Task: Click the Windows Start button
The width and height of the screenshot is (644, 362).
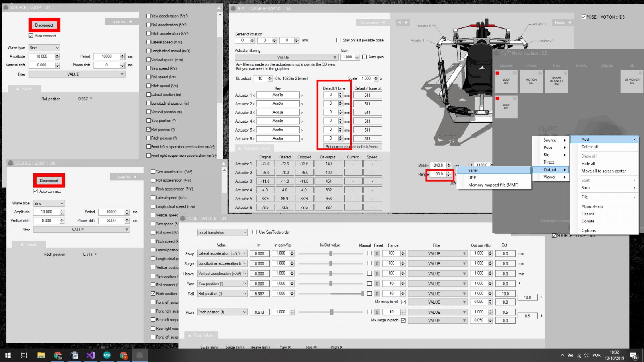Action: [8, 355]
